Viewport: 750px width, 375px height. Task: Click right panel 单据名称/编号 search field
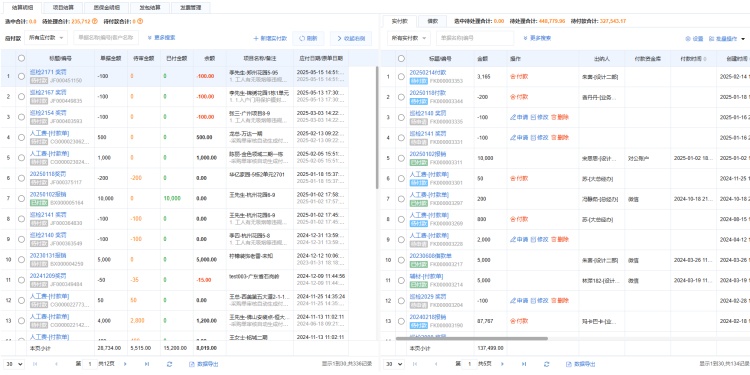pos(475,38)
